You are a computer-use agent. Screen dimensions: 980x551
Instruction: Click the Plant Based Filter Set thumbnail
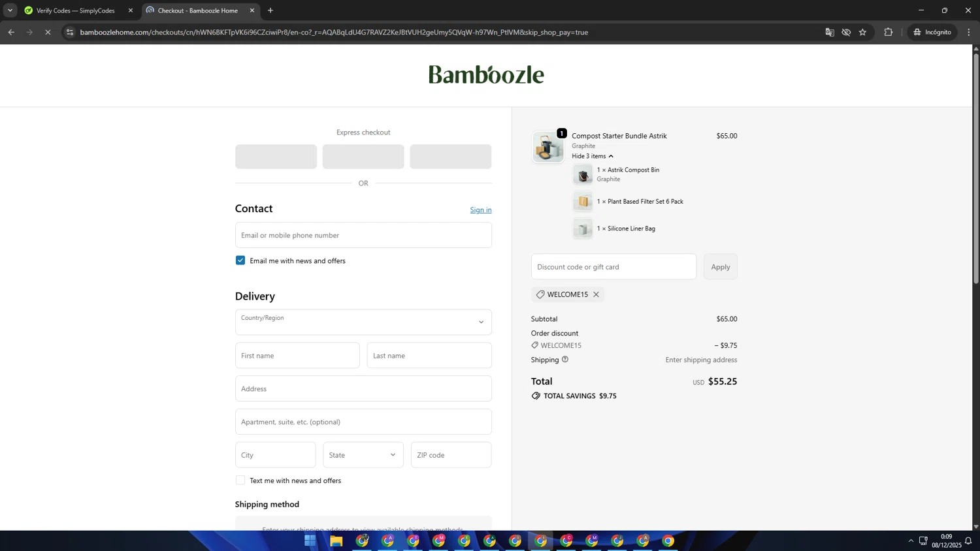point(583,202)
